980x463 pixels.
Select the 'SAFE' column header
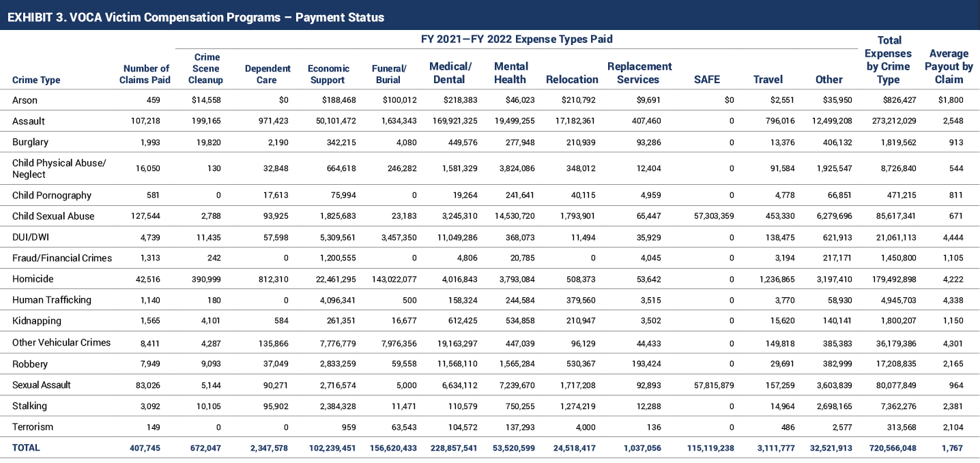point(706,80)
